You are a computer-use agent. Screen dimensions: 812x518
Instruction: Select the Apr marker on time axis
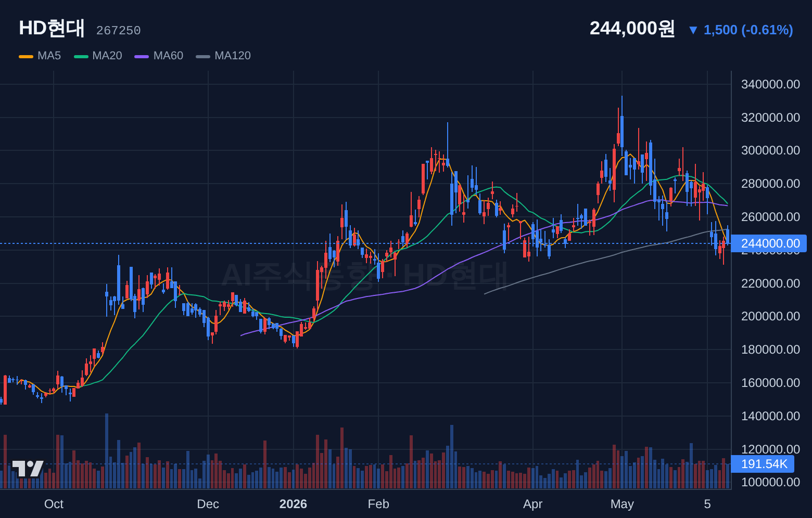pyautogui.click(x=532, y=504)
